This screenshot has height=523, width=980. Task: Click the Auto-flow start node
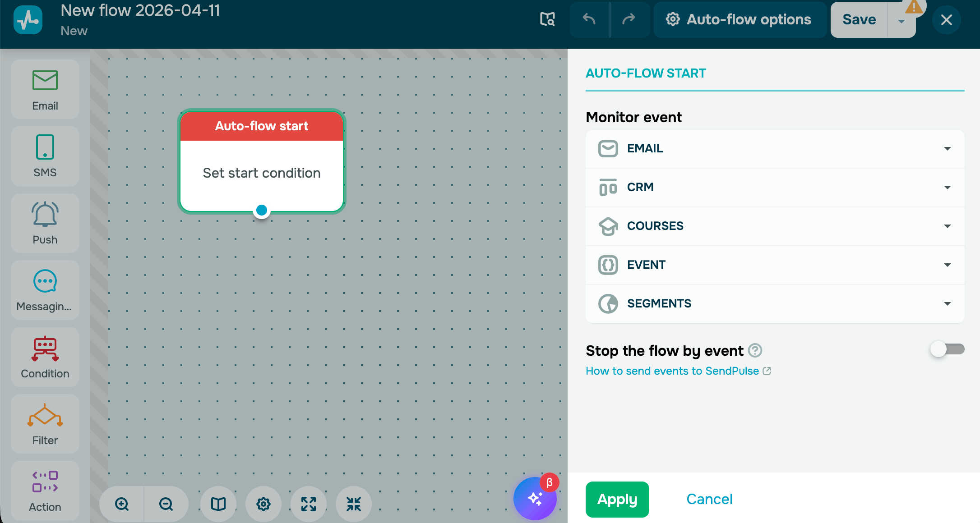point(262,161)
